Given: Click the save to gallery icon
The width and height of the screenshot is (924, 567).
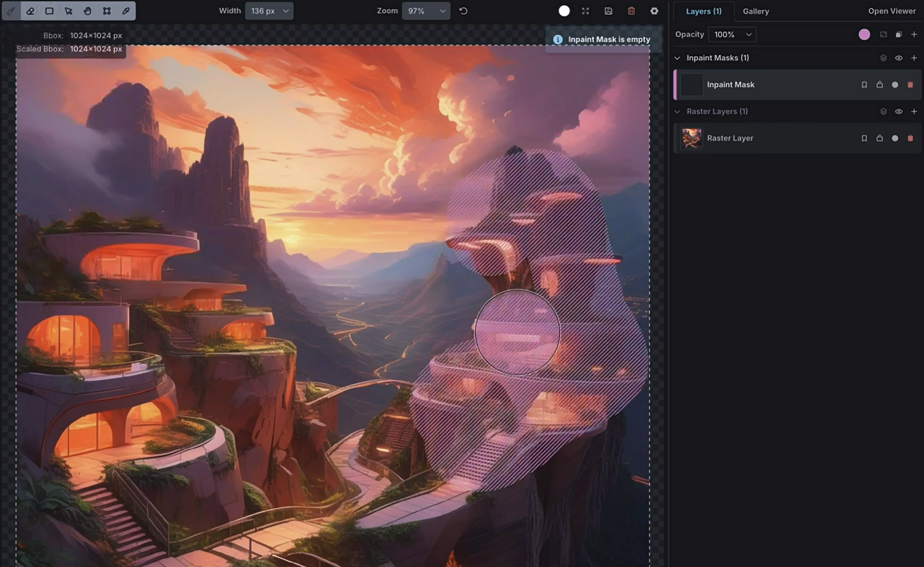Looking at the screenshot, I should click(608, 11).
